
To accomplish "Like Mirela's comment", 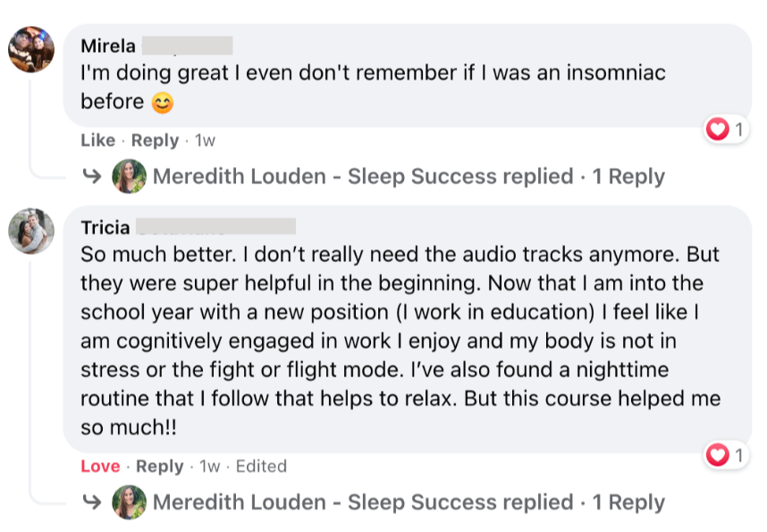I will tap(97, 140).
